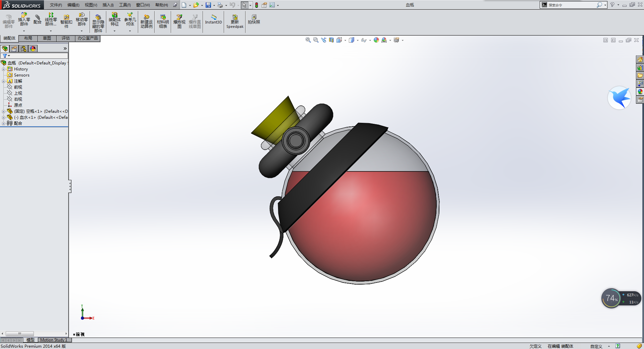Click Take Snapshot (拍快照) tool
Screen dimensions: 644x349
click(x=254, y=19)
